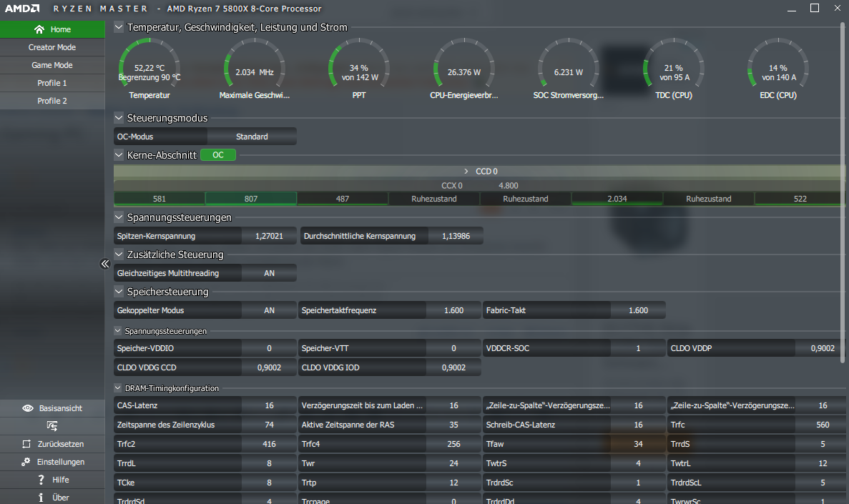Click CCX 0 4.800 label

click(x=480, y=185)
